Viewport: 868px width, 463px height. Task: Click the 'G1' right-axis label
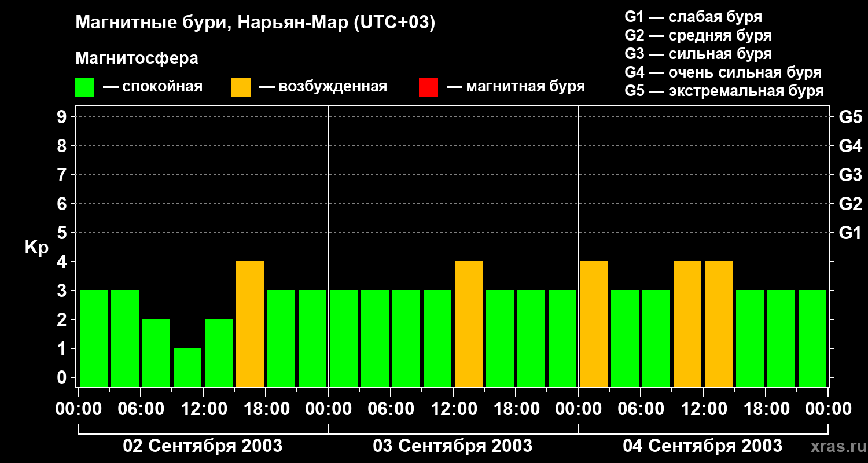tap(851, 233)
